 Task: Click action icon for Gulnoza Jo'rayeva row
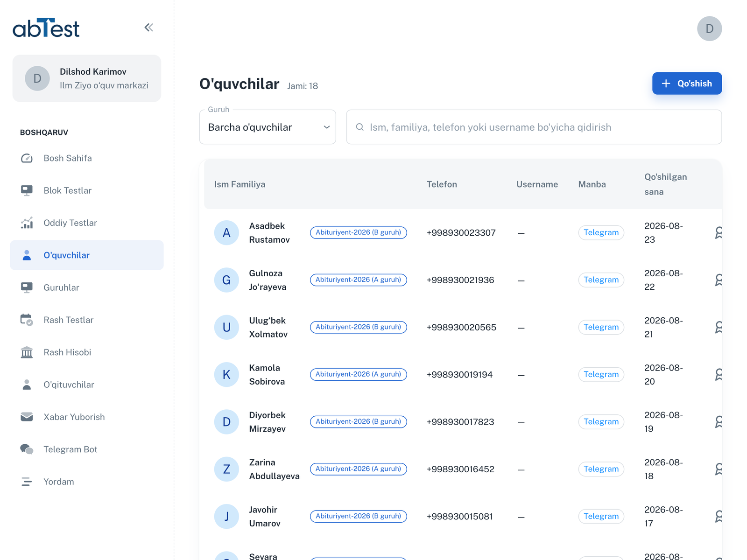[x=719, y=280]
